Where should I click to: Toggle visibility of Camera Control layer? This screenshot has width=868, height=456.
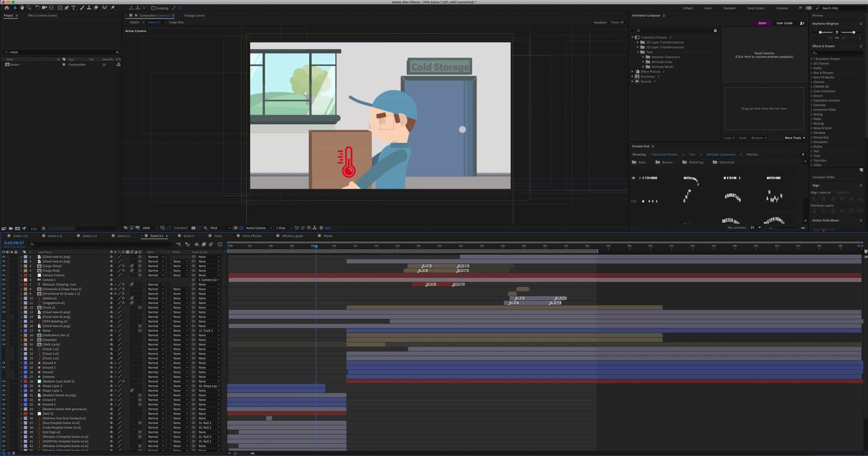(4, 275)
